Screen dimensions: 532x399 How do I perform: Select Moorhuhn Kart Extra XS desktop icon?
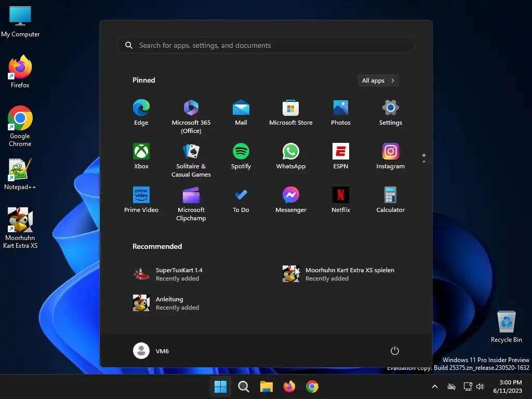20,228
